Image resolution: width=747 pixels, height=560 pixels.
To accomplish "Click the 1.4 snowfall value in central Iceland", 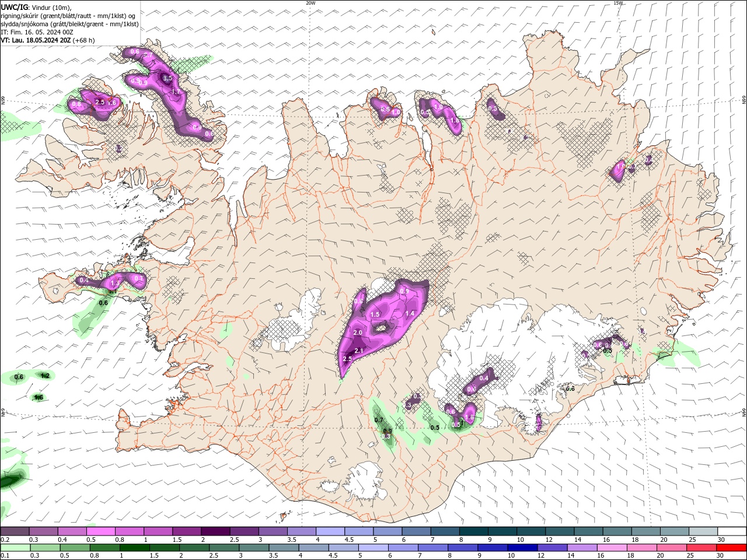I will tap(410, 313).
